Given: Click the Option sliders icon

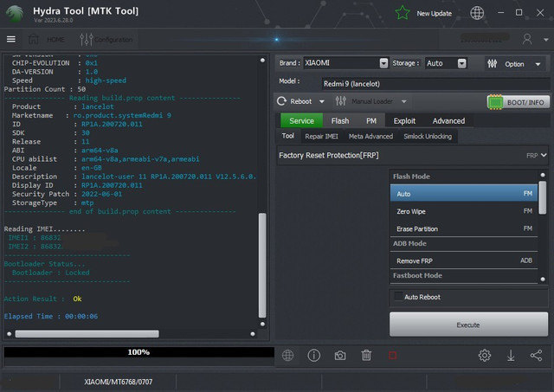Looking at the screenshot, I should [493, 64].
